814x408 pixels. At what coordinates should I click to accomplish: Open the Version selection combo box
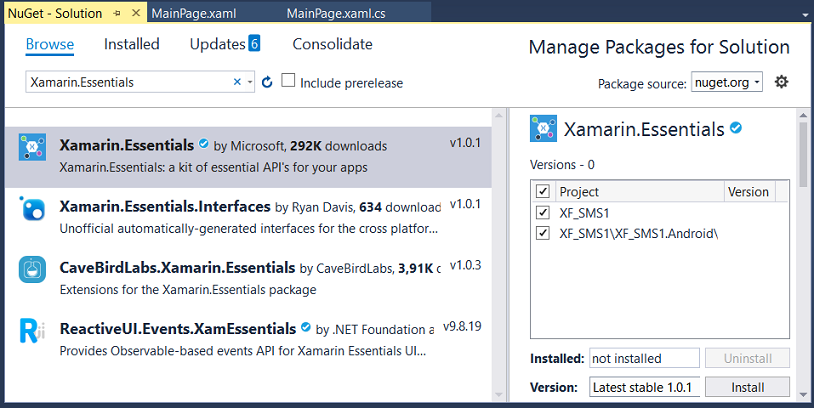click(x=644, y=387)
